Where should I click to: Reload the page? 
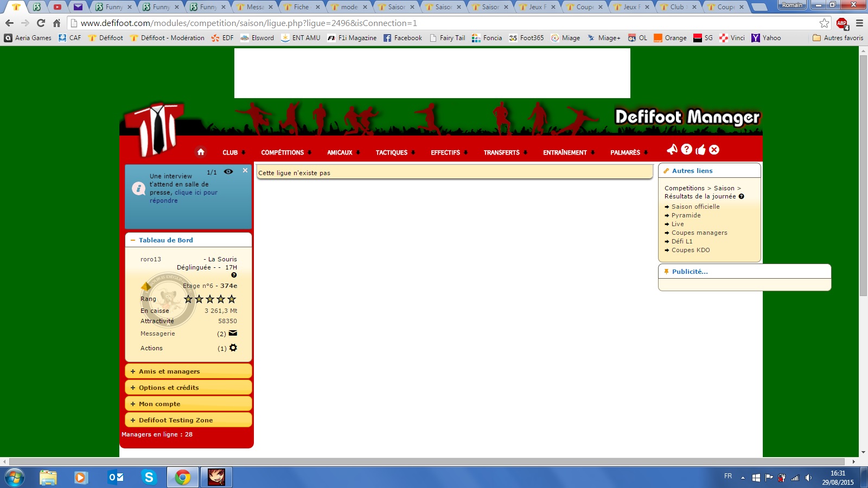(x=41, y=23)
